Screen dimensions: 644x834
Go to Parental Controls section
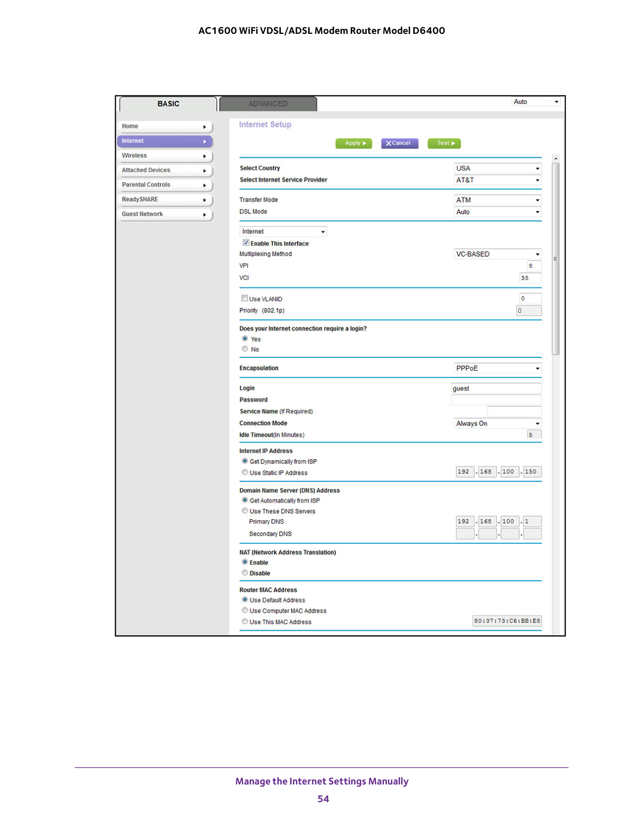[x=165, y=185]
